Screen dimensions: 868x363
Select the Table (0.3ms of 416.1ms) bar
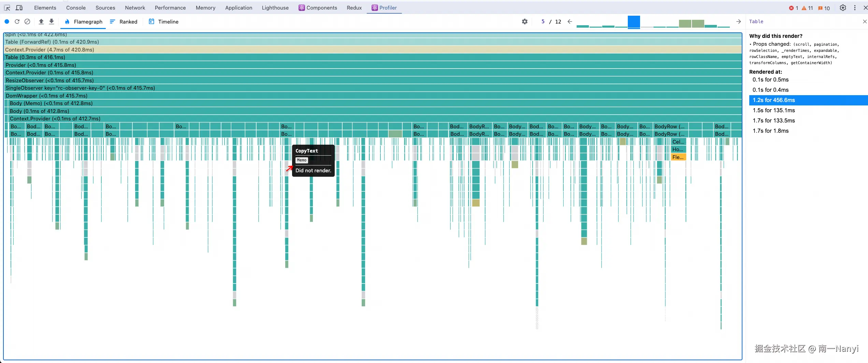tap(373, 57)
